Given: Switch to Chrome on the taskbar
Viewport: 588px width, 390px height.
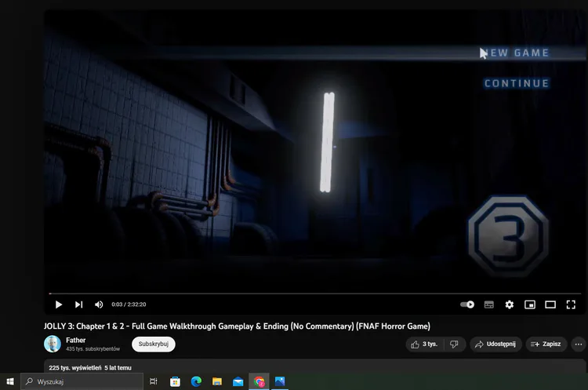Looking at the screenshot, I should coord(259,381).
